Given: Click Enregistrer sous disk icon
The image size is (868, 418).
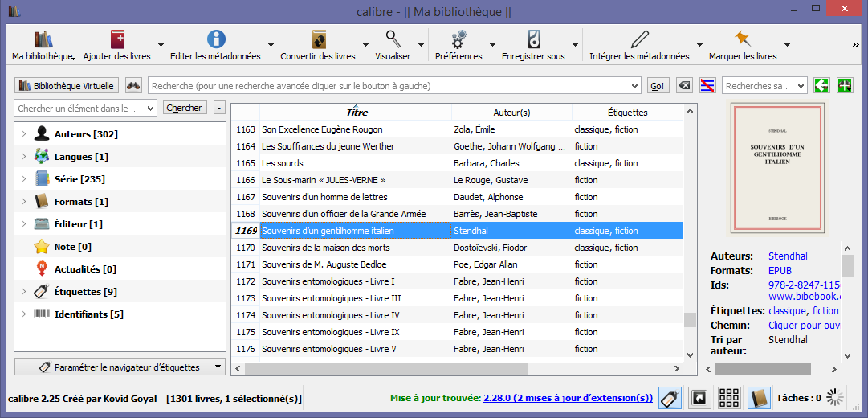Looking at the screenshot, I should [x=534, y=39].
